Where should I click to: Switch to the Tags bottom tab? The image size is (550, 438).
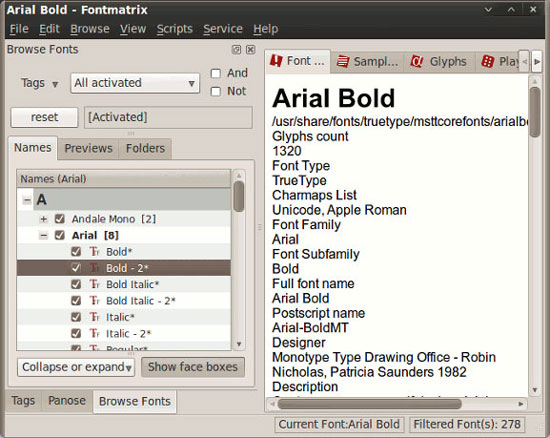coord(23,401)
